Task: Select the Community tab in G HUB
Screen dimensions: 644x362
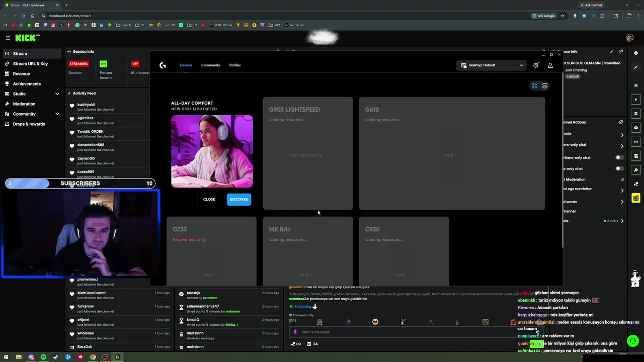Action: (210, 65)
